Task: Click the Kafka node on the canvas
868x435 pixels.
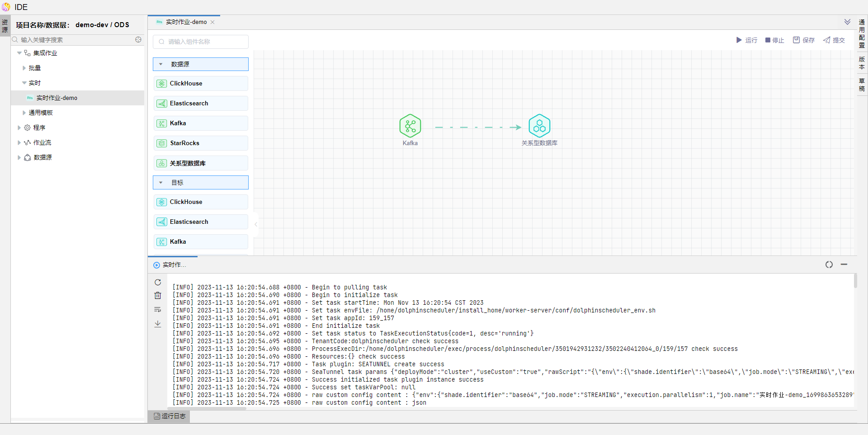Action: (410, 126)
